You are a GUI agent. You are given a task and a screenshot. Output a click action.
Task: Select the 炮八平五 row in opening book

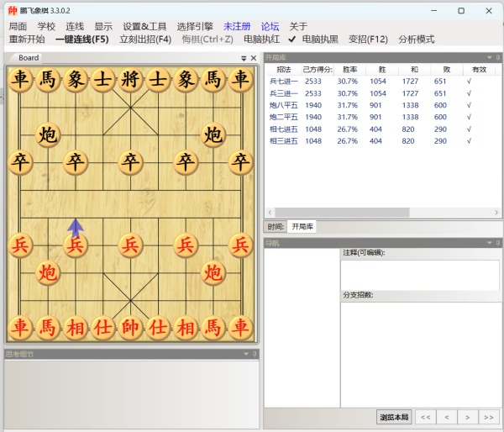[x=284, y=105]
